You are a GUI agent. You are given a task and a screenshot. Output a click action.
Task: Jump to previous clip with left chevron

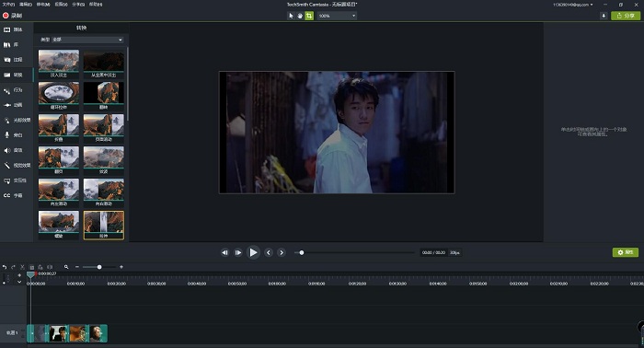(269, 252)
